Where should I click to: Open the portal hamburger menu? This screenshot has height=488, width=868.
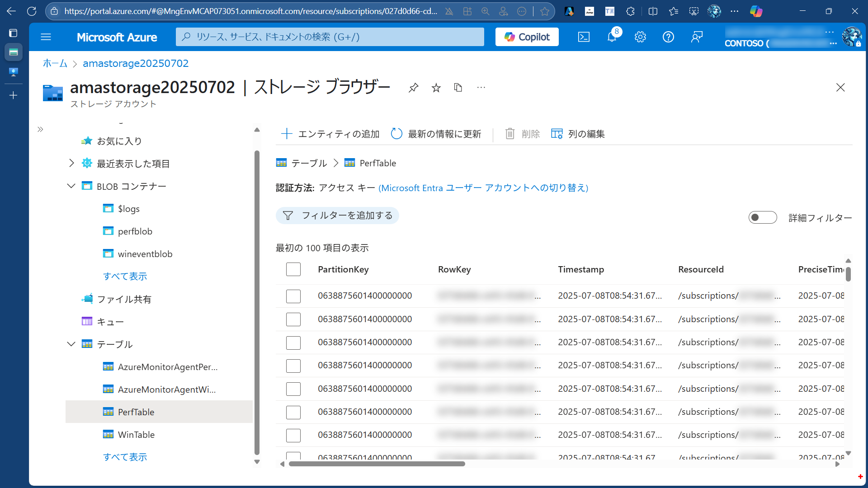click(x=46, y=37)
